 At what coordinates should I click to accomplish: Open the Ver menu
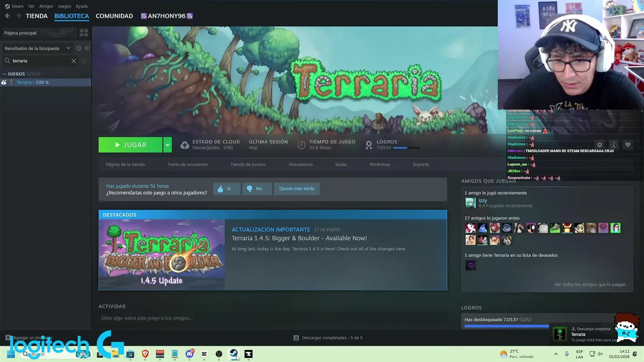pyautogui.click(x=32, y=6)
